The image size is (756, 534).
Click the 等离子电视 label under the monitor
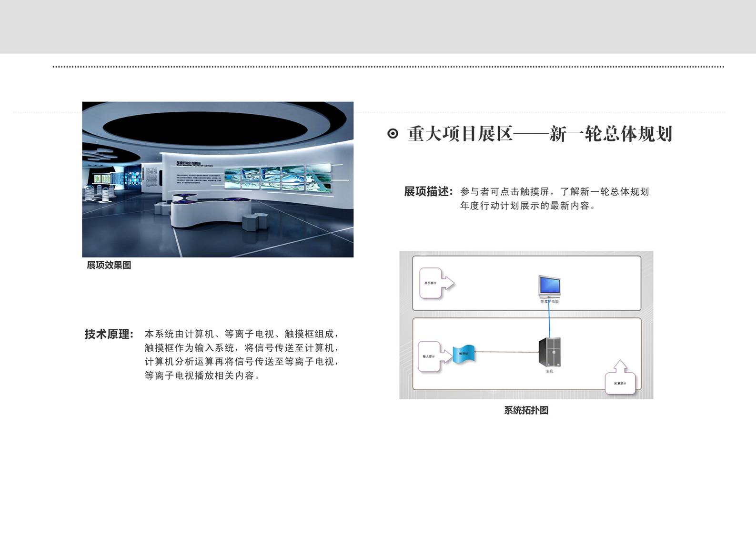(549, 302)
